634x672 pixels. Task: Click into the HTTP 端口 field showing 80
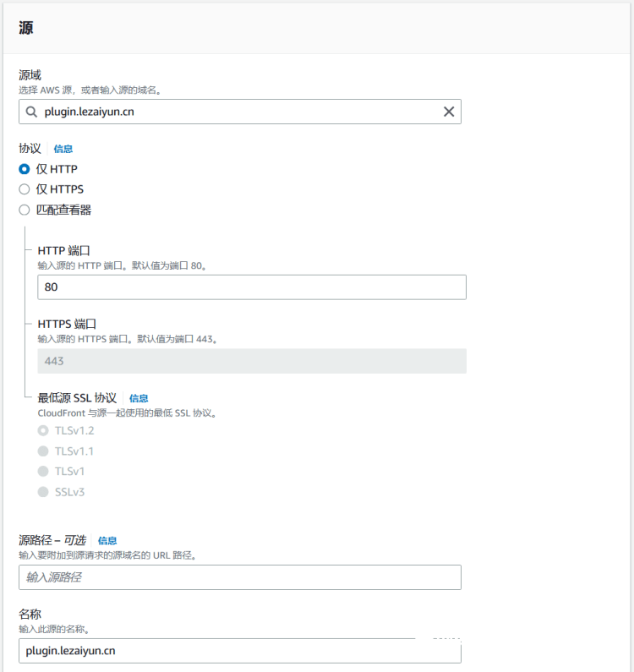click(252, 287)
